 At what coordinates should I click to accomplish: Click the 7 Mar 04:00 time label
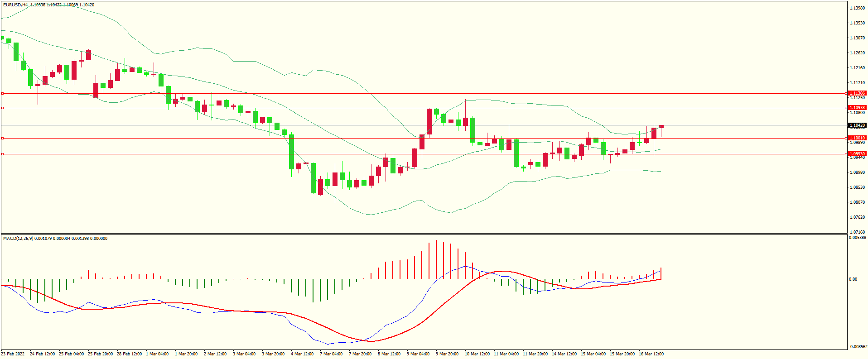331,354
